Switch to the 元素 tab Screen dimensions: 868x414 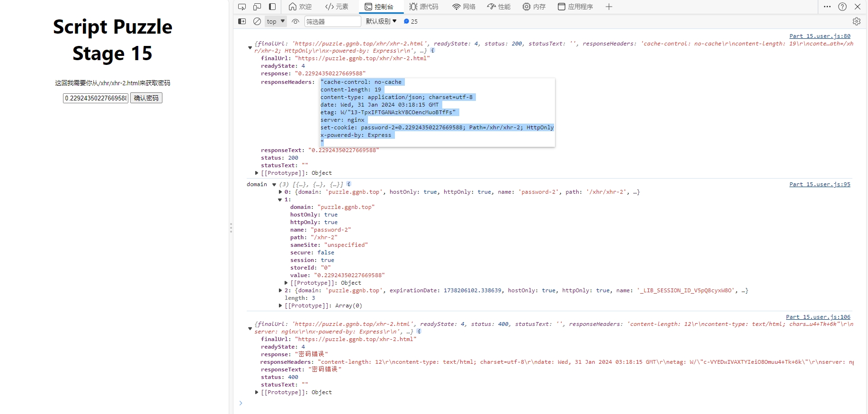coord(337,7)
